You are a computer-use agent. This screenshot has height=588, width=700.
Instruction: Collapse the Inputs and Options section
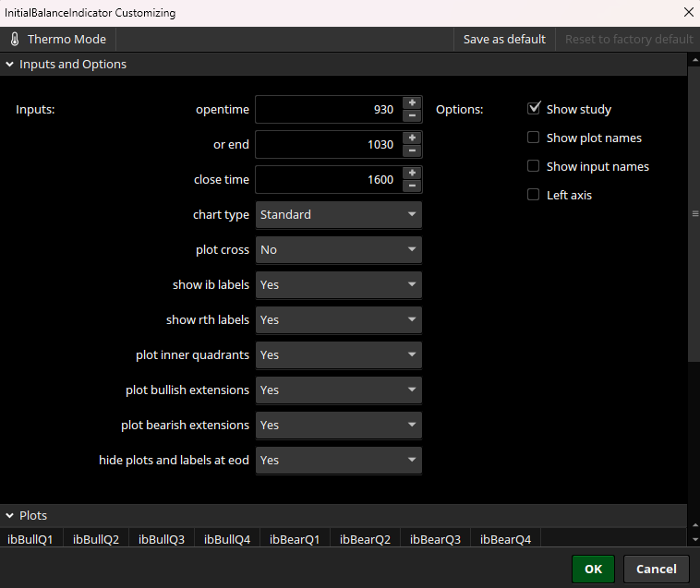10,65
